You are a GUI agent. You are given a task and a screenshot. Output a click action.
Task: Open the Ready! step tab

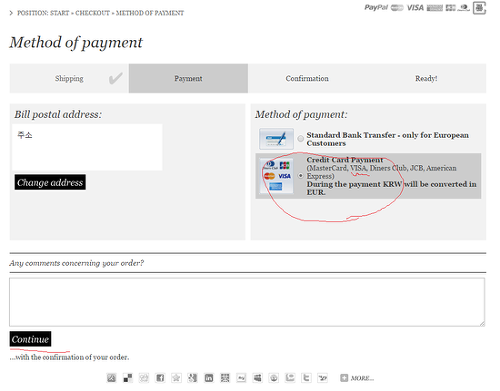(426, 78)
